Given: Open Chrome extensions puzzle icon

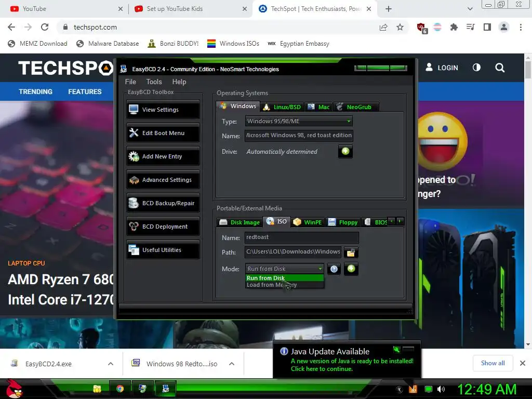Looking at the screenshot, I should pos(454,27).
